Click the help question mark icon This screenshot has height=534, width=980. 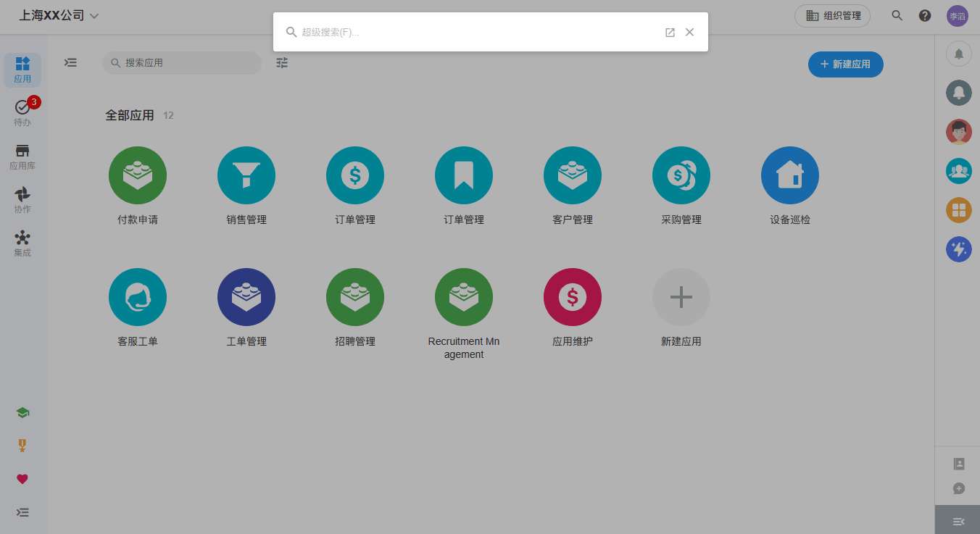pyautogui.click(x=925, y=15)
